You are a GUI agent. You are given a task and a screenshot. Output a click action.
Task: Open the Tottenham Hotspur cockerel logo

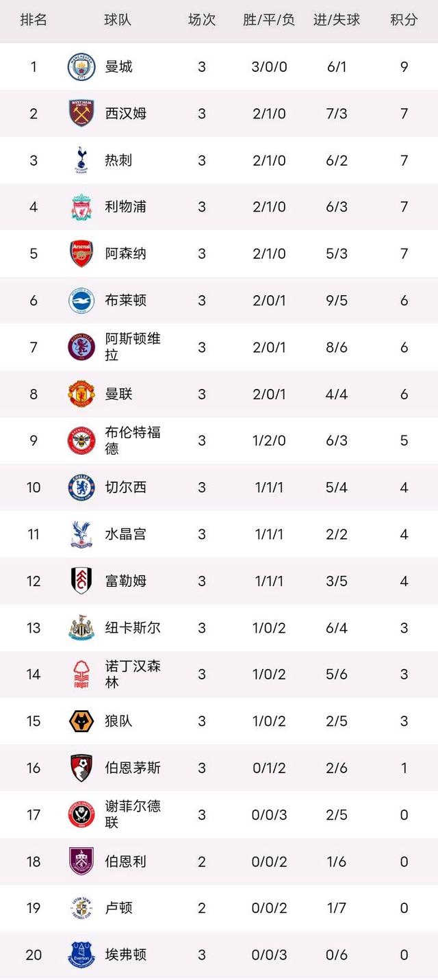[81, 160]
